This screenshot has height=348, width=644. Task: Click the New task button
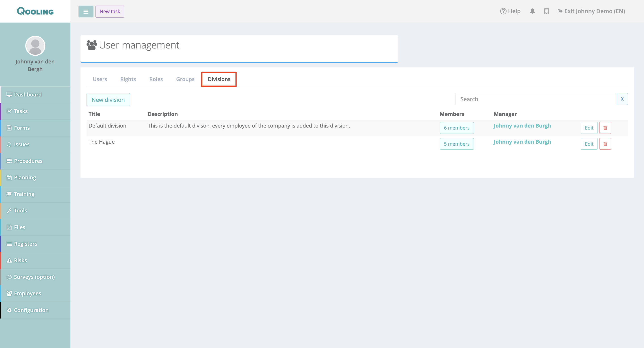pyautogui.click(x=110, y=11)
